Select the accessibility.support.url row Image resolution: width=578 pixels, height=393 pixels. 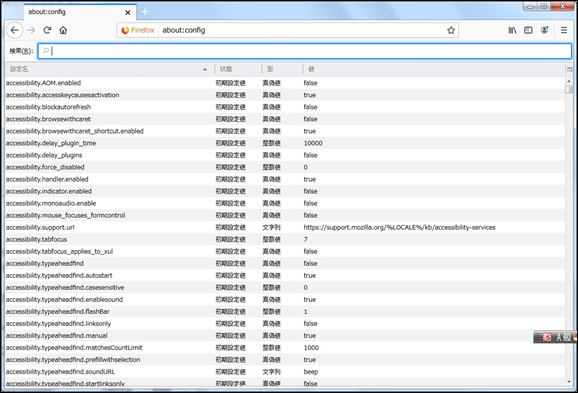[285, 227]
